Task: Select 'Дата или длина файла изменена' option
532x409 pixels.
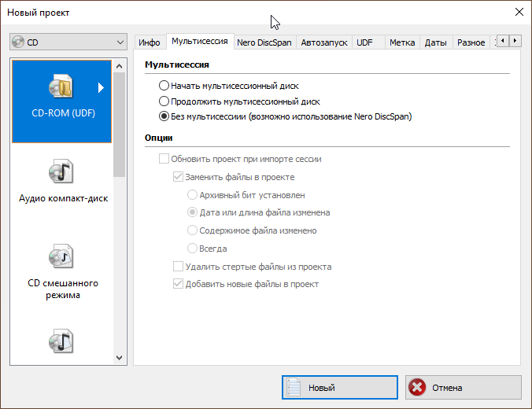Action: 192,212
